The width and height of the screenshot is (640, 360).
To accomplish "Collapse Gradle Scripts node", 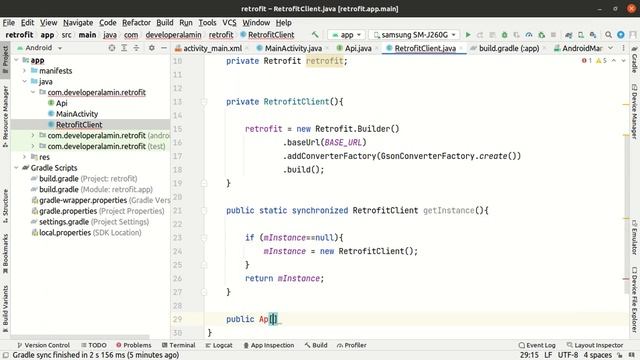I will tap(16, 168).
